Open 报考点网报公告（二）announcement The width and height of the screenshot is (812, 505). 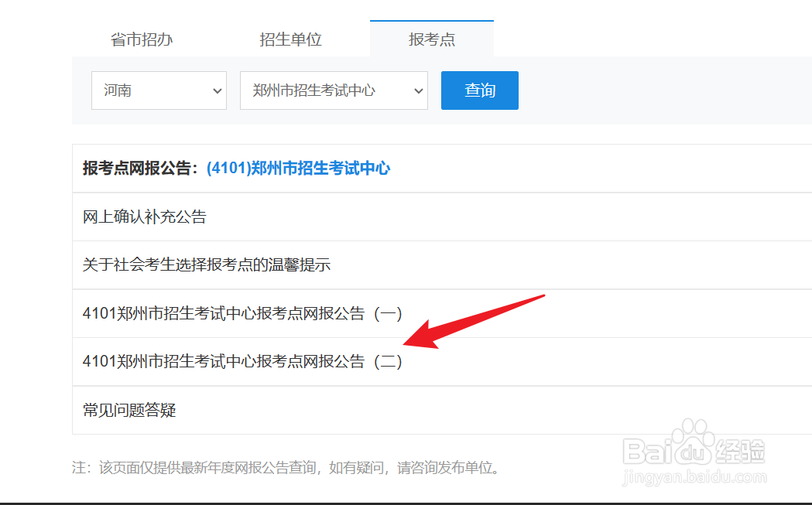pyautogui.click(x=242, y=361)
